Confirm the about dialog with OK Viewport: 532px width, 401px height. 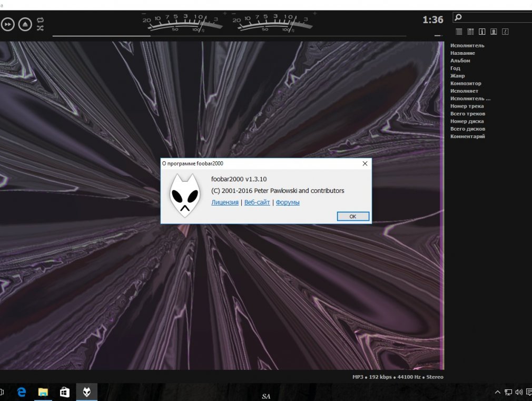pos(353,216)
